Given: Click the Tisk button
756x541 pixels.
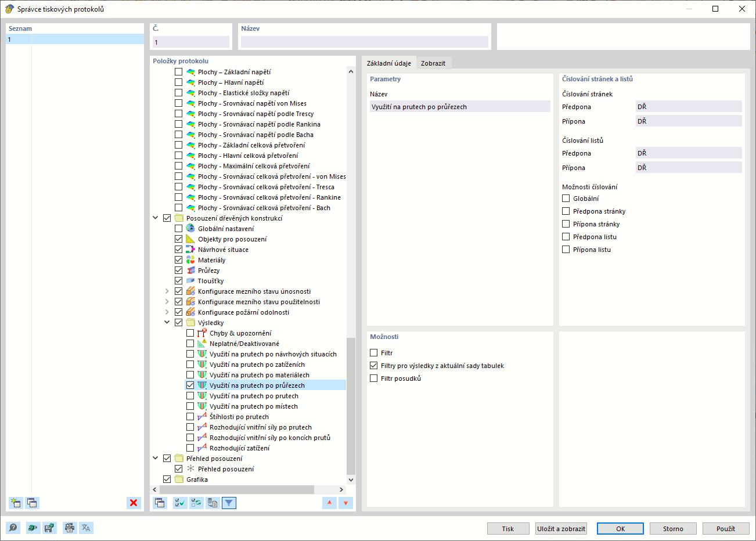Looking at the screenshot, I should (508, 529).
